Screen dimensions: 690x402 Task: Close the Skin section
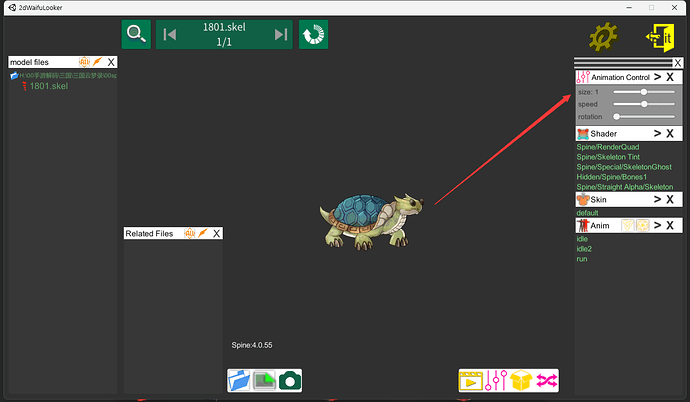click(670, 199)
